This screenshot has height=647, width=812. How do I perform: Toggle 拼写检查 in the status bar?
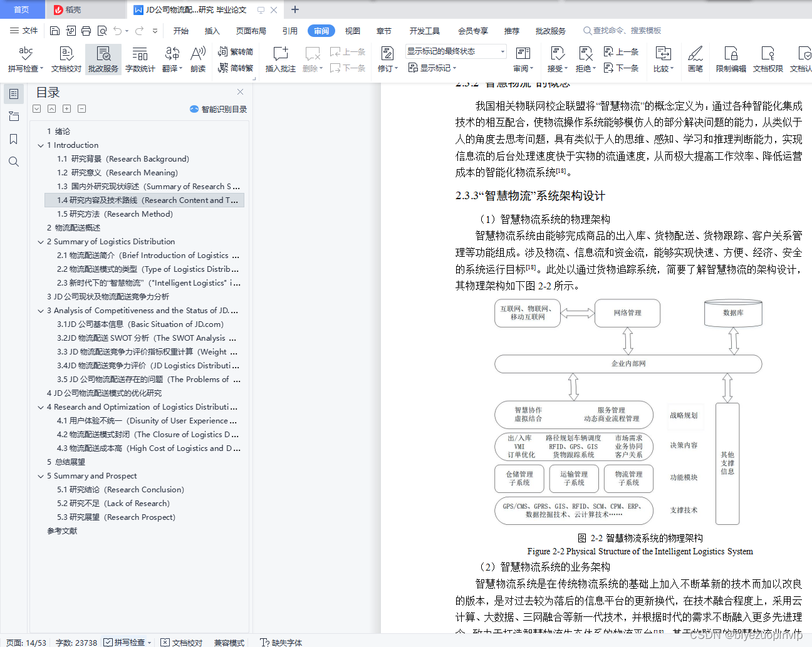128,642
